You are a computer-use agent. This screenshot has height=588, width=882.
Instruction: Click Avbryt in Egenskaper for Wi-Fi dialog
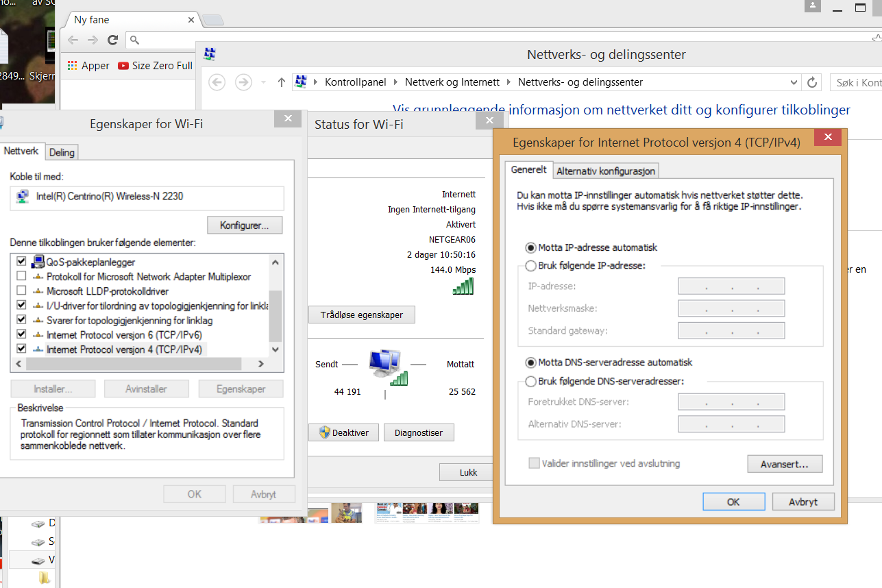(264, 494)
